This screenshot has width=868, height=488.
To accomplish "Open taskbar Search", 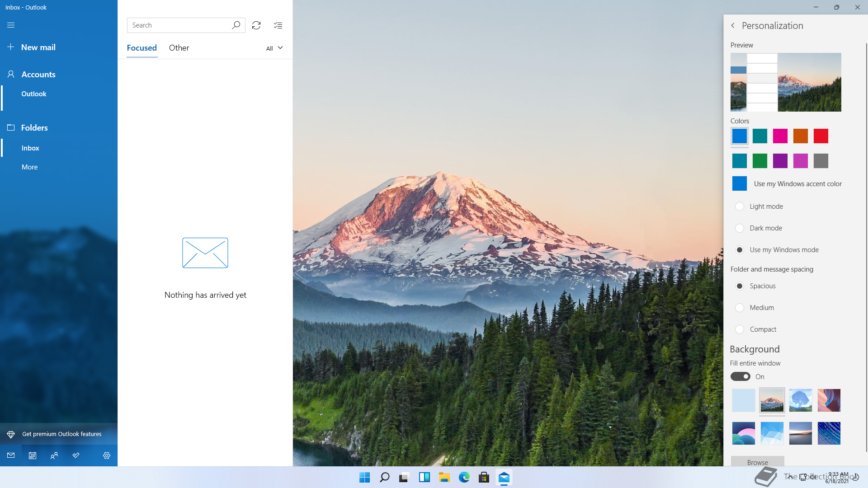I will [x=385, y=477].
